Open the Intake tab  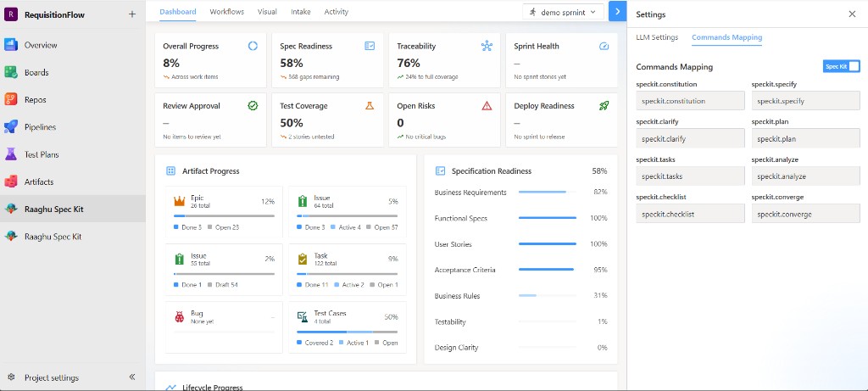pos(301,12)
